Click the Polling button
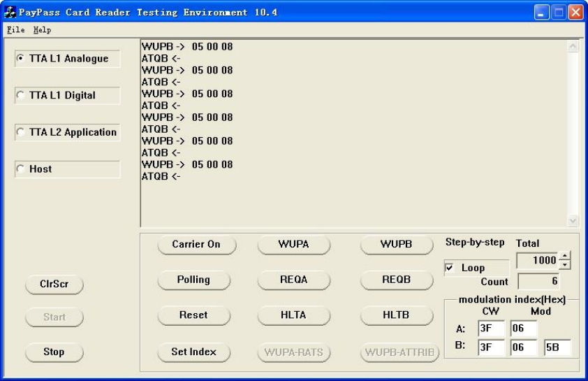The height and width of the screenshot is (381, 588). point(194,280)
